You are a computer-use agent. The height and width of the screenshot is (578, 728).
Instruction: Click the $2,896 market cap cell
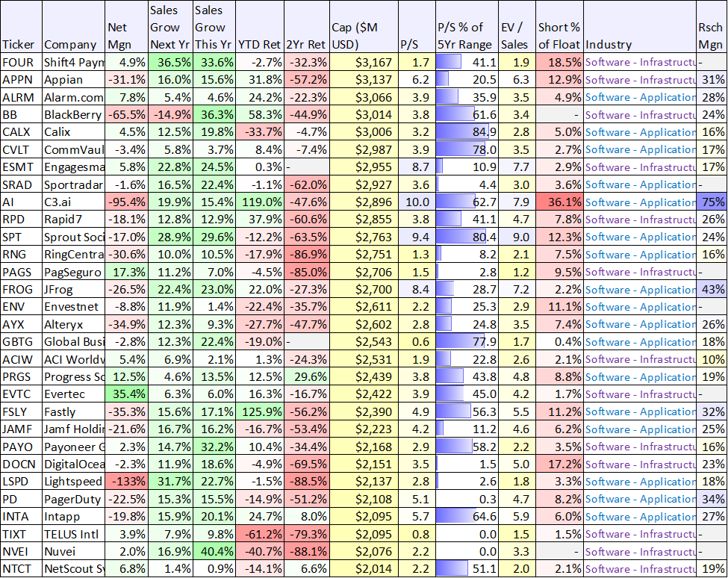[x=364, y=202]
